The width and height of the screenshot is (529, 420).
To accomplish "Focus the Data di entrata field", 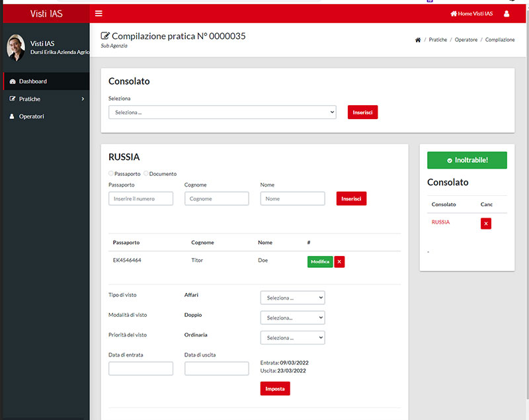I will coord(141,368).
